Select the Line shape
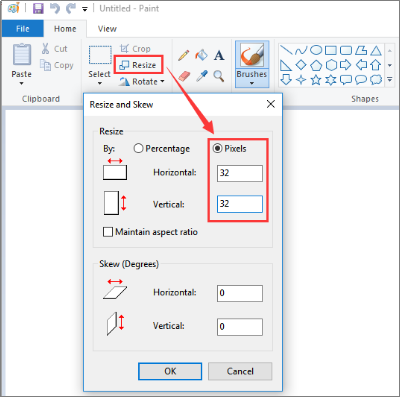Screen dimensions: 400x397 click(286, 50)
